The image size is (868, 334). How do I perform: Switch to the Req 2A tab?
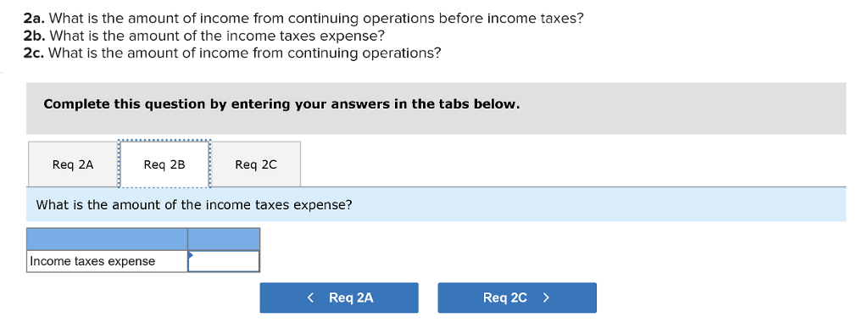[73, 164]
